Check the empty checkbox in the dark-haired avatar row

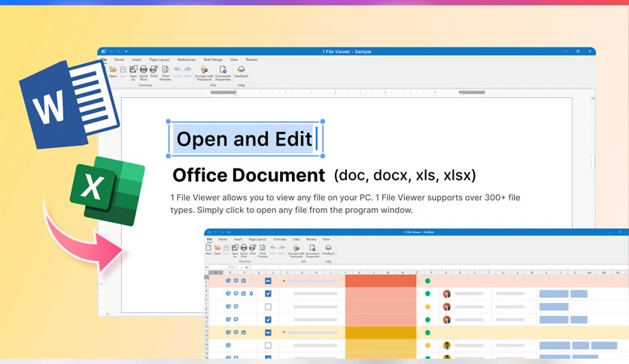pos(268,345)
